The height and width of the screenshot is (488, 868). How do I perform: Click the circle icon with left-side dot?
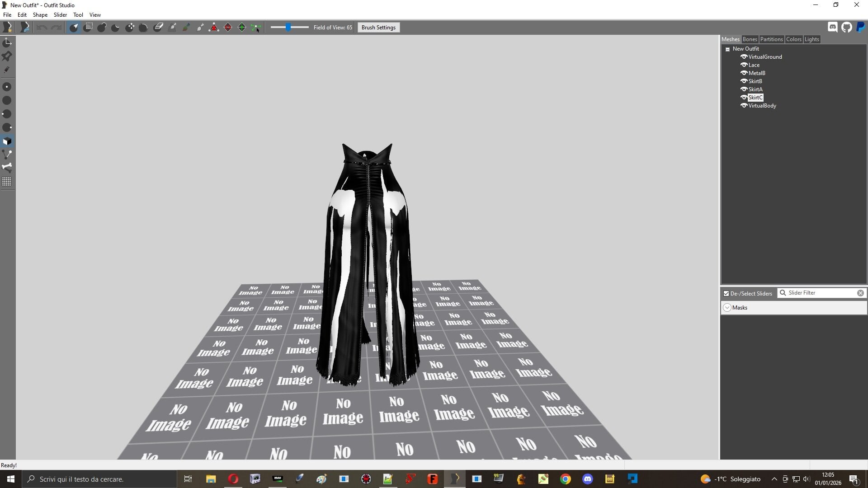(7, 114)
